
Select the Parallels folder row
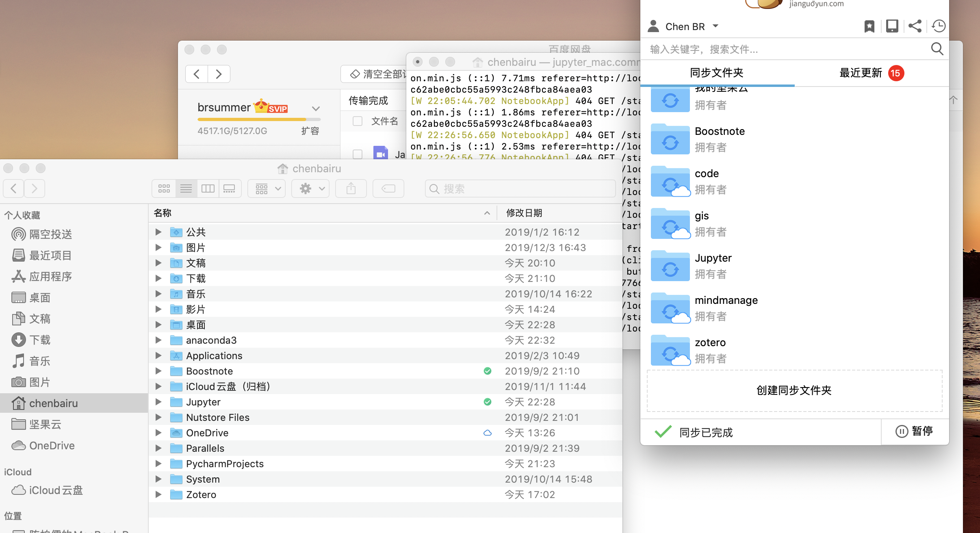[x=386, y=448]
